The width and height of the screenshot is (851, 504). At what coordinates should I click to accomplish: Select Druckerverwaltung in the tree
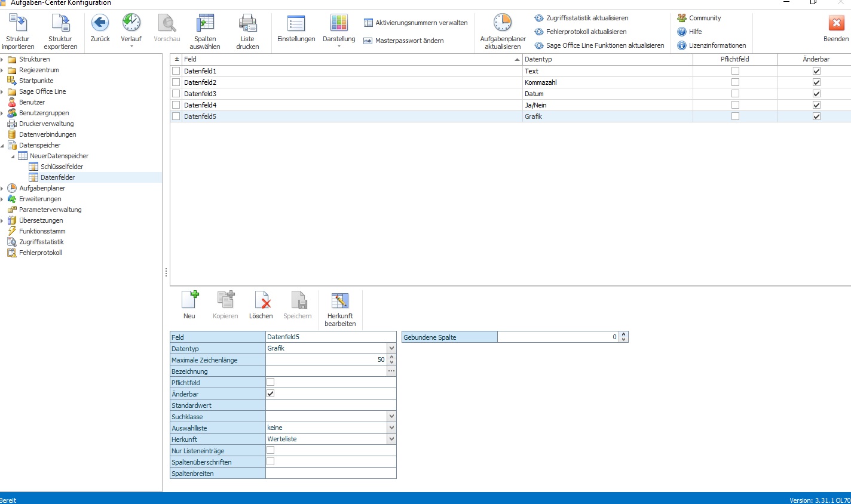(x=46, y=124)
